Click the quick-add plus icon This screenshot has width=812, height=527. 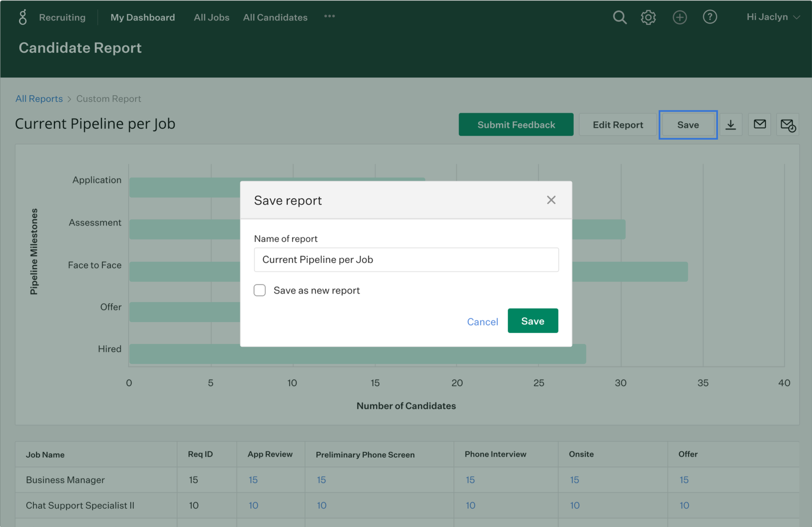[x=679, y=18]
